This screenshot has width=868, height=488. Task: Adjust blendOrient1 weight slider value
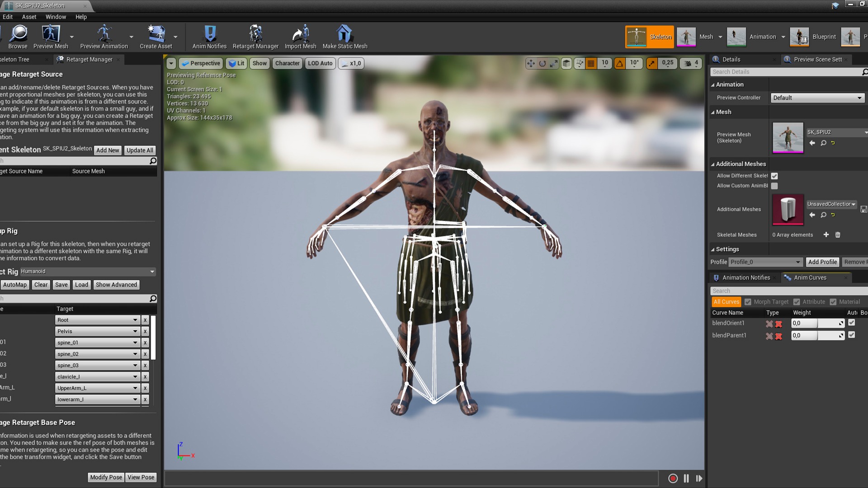click(x=817, y=324)
